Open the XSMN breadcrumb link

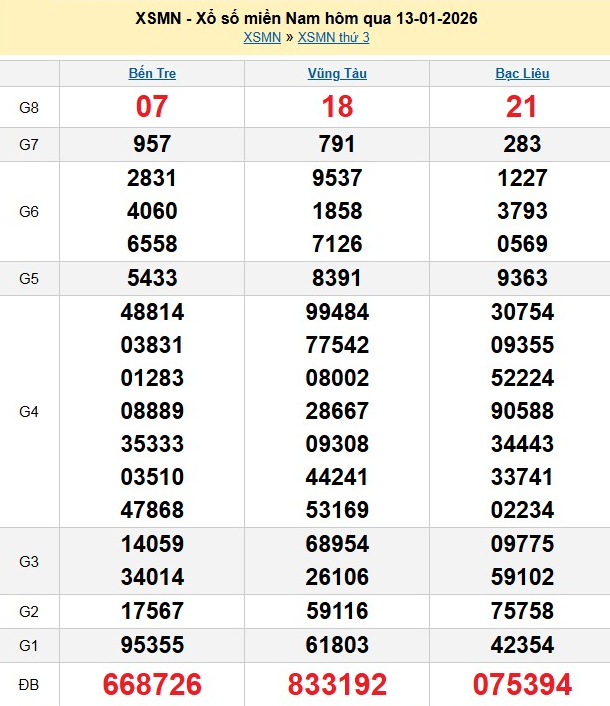pyautogui.click(x=262, y=37)
